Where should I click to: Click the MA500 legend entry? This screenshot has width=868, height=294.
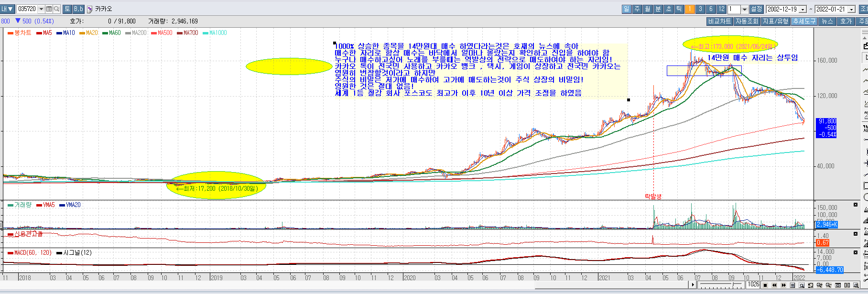[162, 33]
